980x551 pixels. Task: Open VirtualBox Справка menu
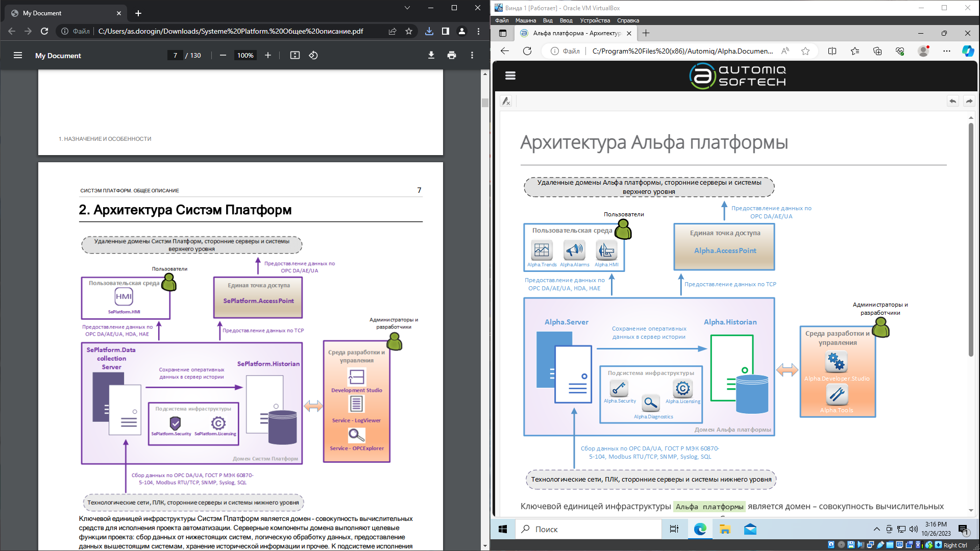click(x=628, y=20)
